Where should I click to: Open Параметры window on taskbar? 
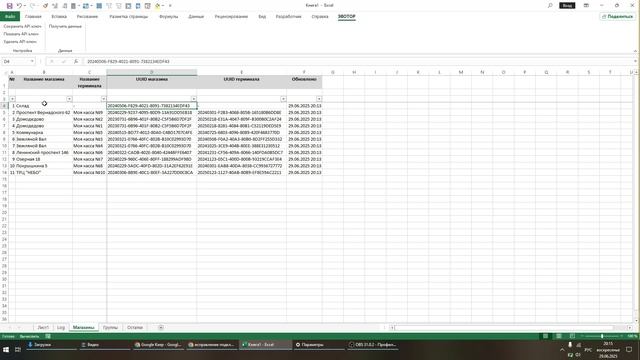point(320,345)
